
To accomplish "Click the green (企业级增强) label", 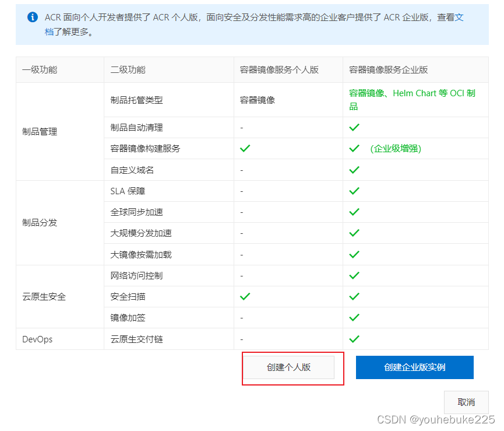I will tap(395, 149).
